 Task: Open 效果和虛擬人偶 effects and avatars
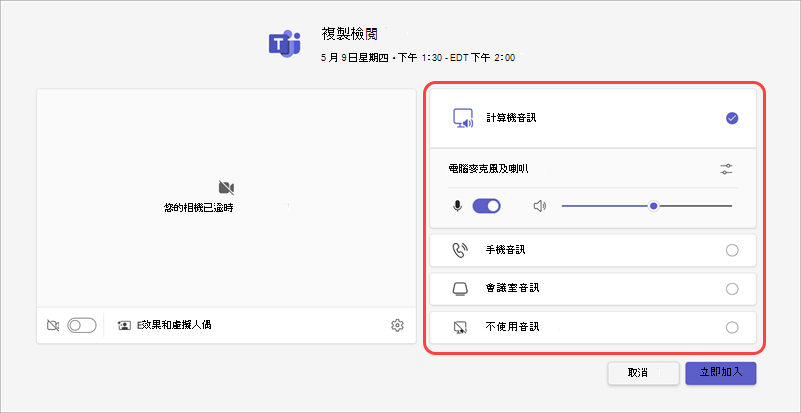tap(174, 325)
